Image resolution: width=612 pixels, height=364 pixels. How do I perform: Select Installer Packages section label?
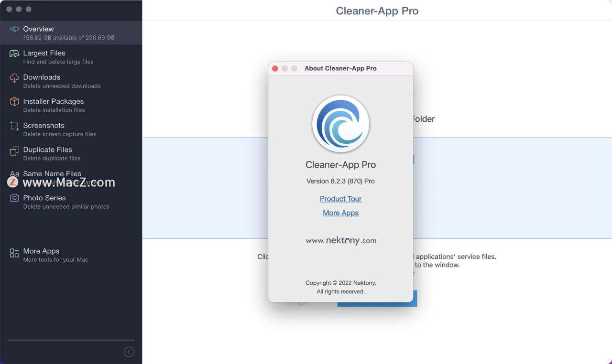54,101
